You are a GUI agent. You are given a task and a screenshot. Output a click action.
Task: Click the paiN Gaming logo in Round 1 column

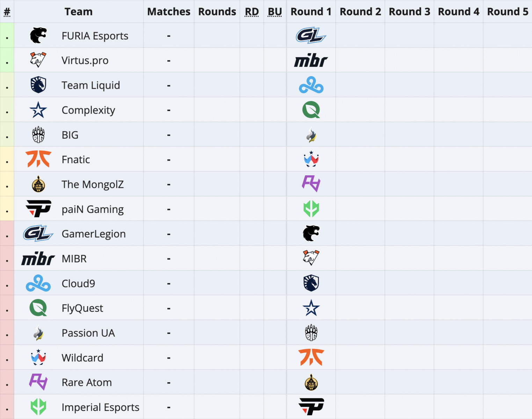click(311, 407)
